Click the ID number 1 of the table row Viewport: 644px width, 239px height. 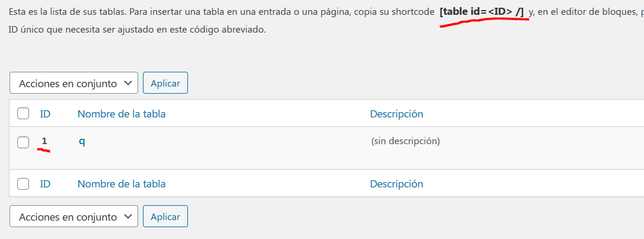click(44, 141)
